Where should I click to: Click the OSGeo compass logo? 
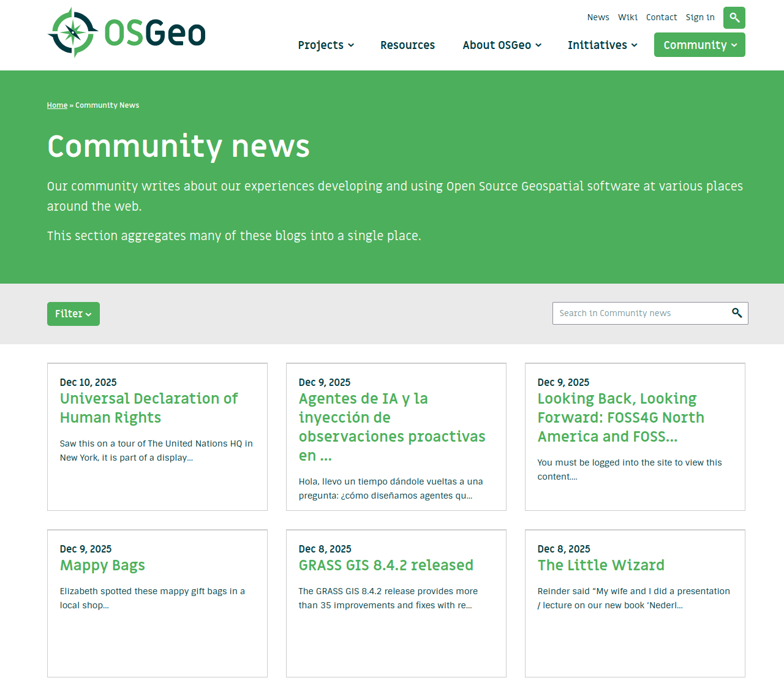(73, 32)
